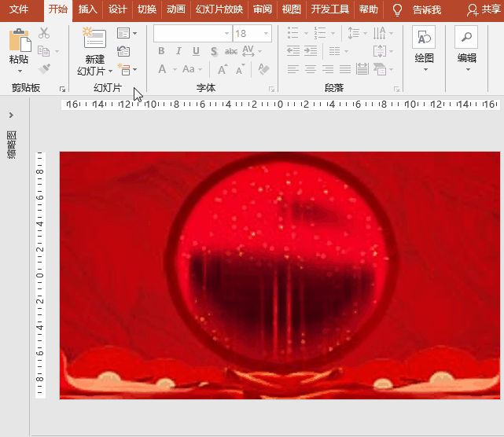Select the red slide background image
Viewport: 504px width, 437px height.
(280, 275)
